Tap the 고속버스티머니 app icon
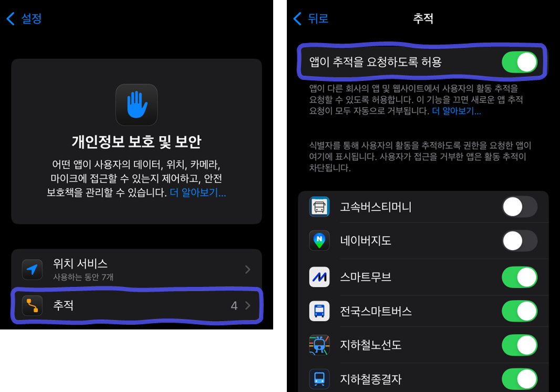Image resolution: width=560 pixels, height=392 pixels. coord(319,207)
